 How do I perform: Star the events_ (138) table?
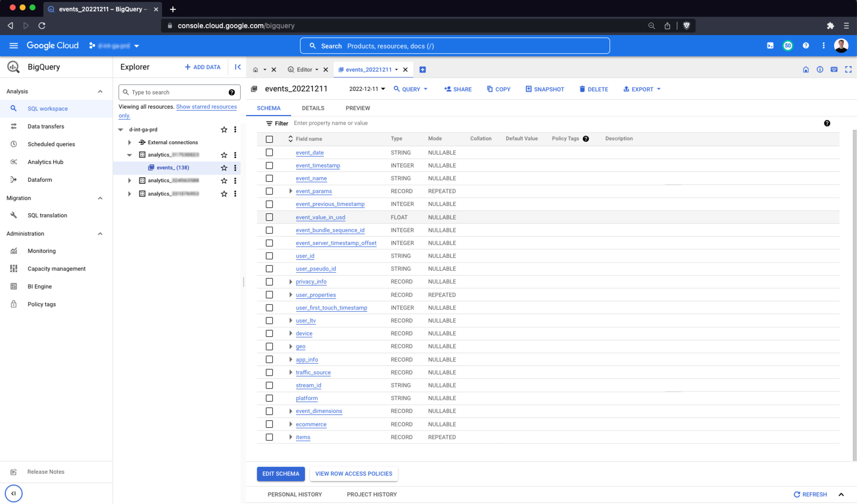pyautogui.click(x=224, y=168)
